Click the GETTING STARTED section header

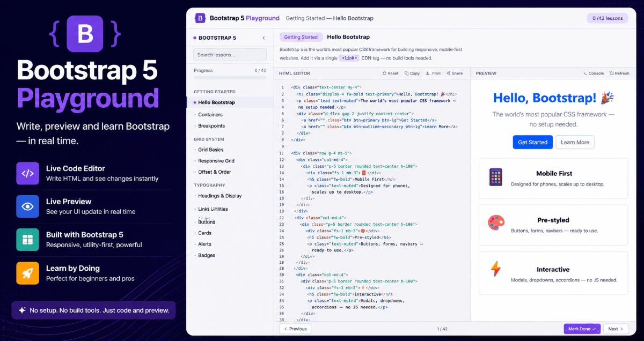[x=215, y=92]
